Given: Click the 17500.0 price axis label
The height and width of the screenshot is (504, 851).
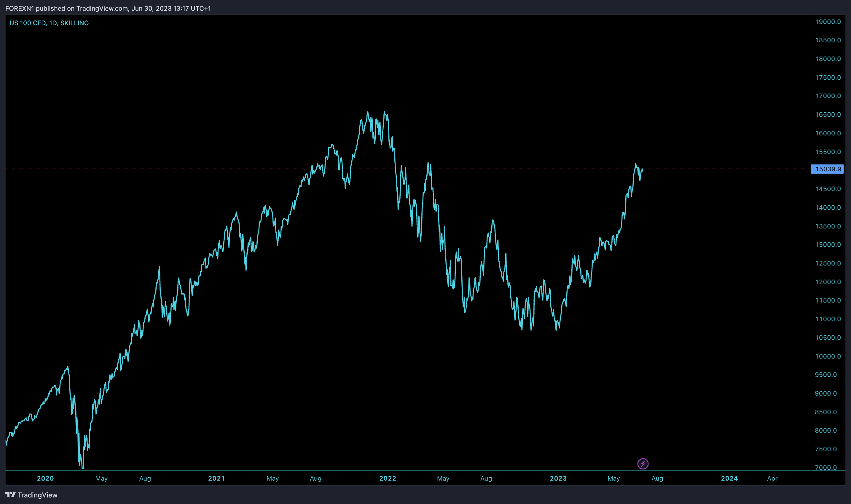Looking at the screenshot, I should tap(828, 77).
